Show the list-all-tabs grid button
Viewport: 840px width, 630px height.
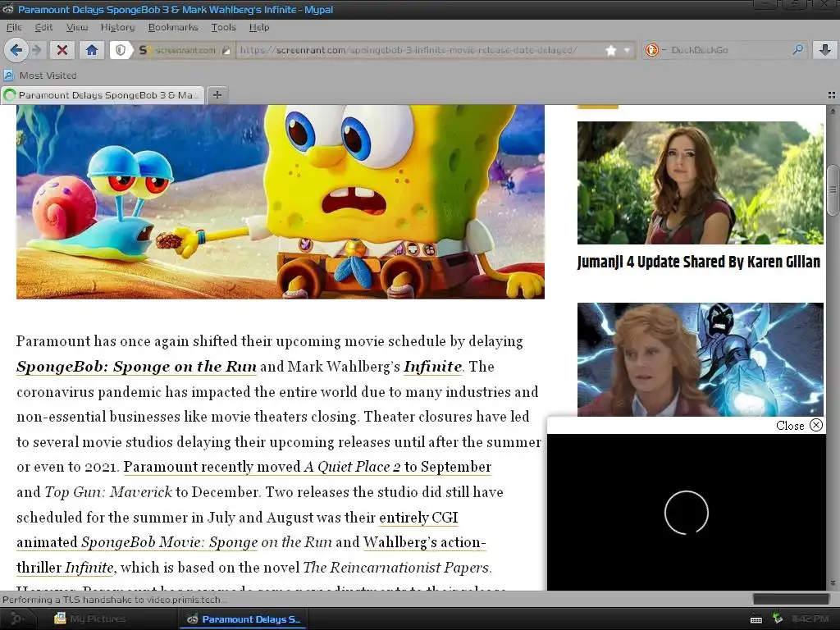832,95
